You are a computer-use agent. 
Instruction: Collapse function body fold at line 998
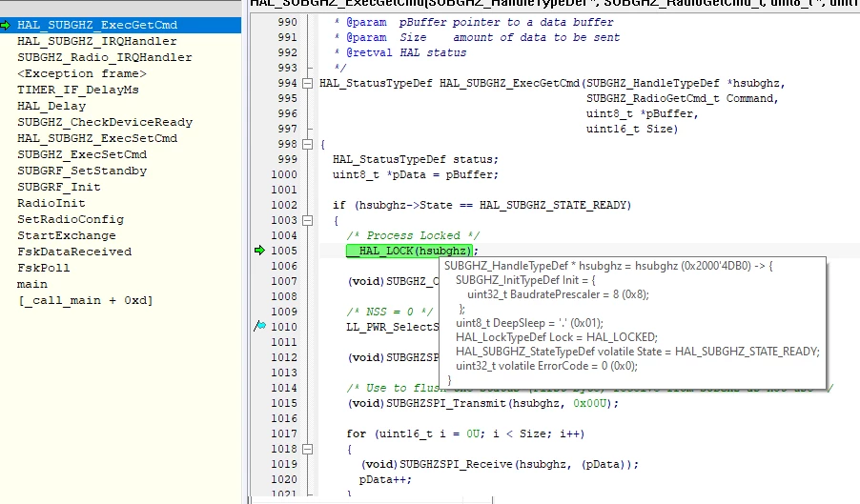[x=308, y=144]
